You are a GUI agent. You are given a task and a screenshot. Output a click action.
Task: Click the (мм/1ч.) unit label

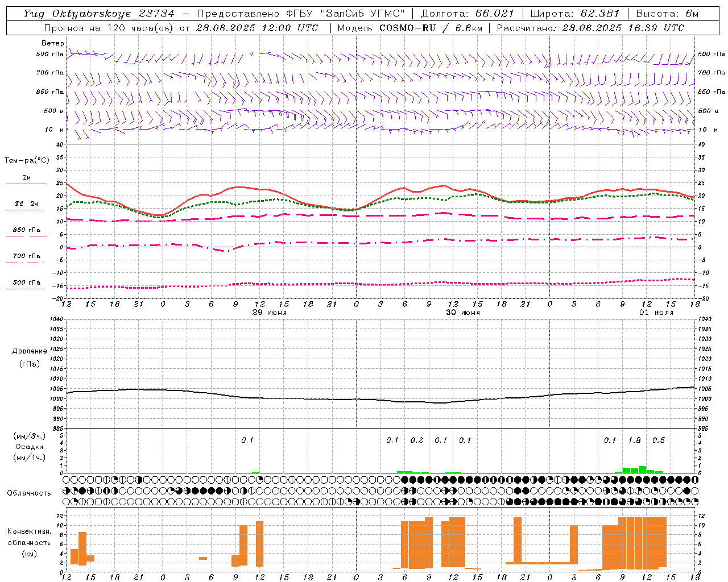pos(30,458)
